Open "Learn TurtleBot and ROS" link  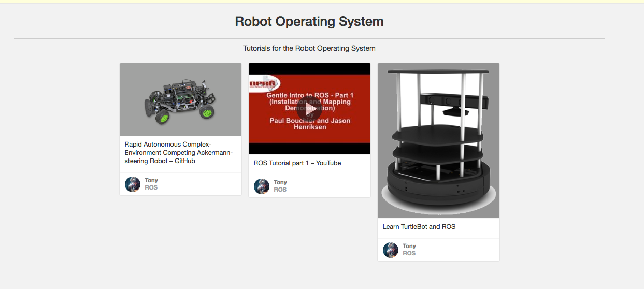[x=419, y=226]
